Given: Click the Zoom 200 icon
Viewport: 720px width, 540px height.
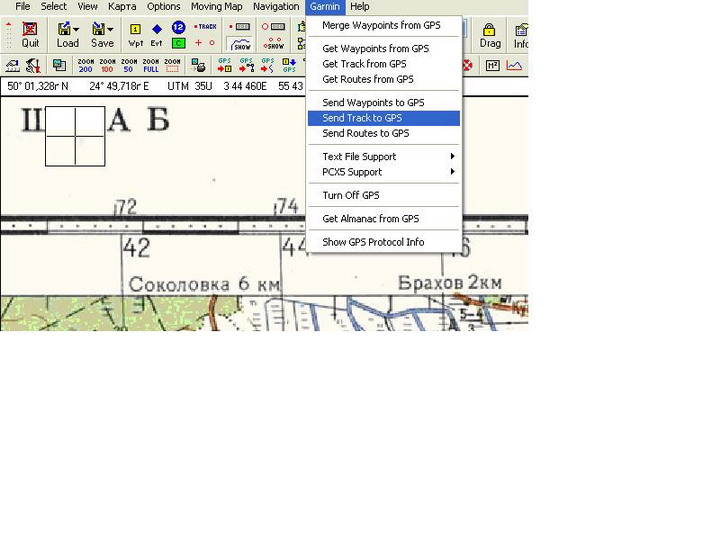Looking at the screenshot, I should (x=85, y=66).
